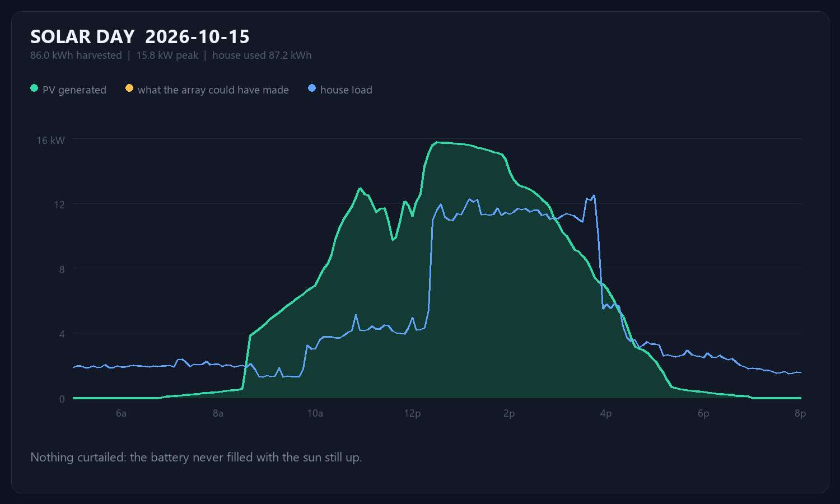Select "what the array could have made" label
The height and width of the screenshot is (504, 840).
(x=213, y=90)
